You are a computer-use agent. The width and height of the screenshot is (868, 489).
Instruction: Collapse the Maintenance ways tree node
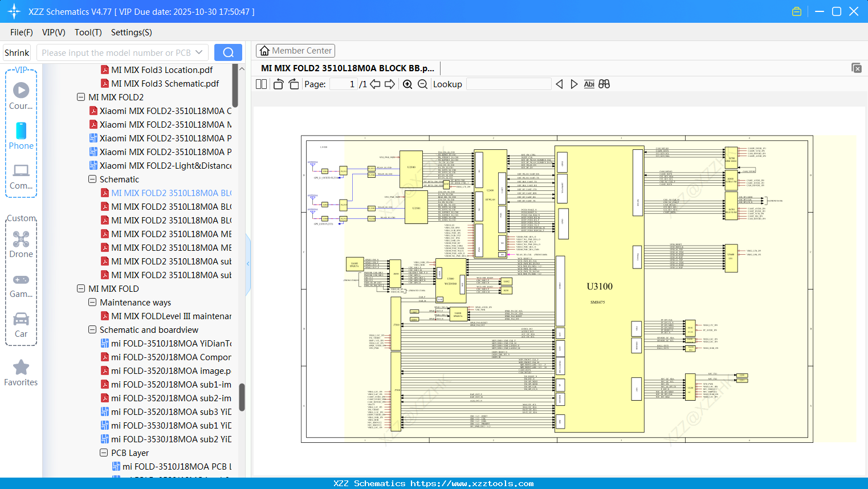(x=92, y=303)
